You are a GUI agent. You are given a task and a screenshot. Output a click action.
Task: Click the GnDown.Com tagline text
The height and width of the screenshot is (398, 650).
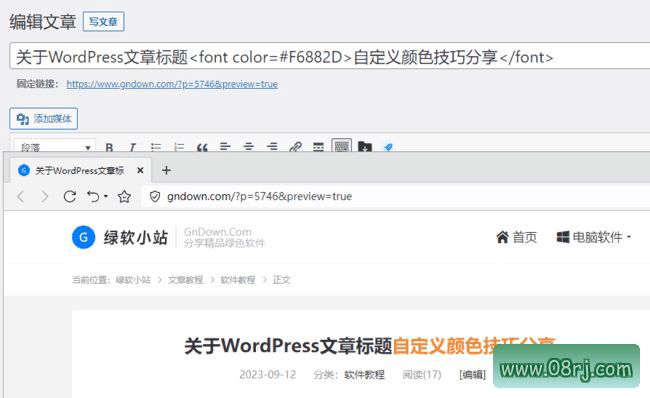pos(218,232)
